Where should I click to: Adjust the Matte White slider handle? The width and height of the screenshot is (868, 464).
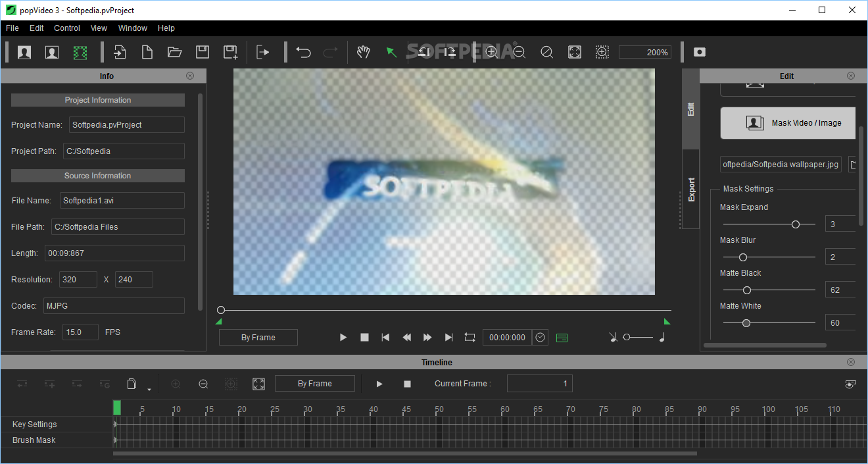coord(746,323)
